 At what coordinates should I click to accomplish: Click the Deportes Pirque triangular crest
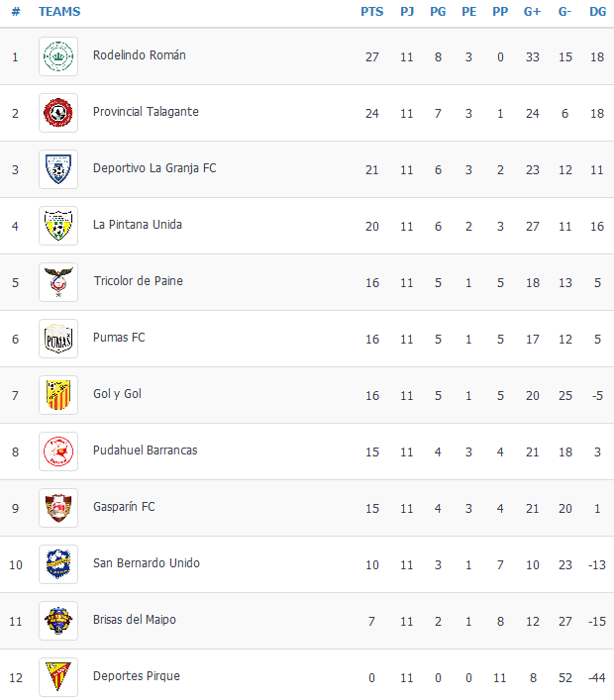pos(58,677)
